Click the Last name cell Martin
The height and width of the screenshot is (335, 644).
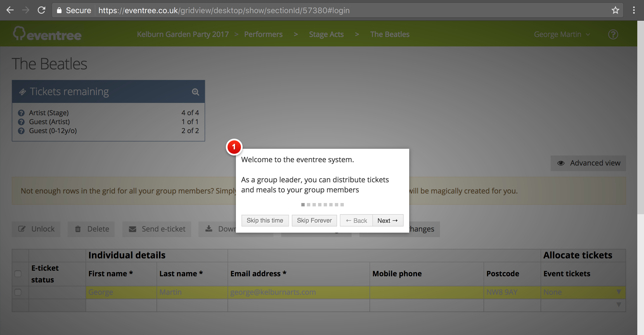coord(192,292)
